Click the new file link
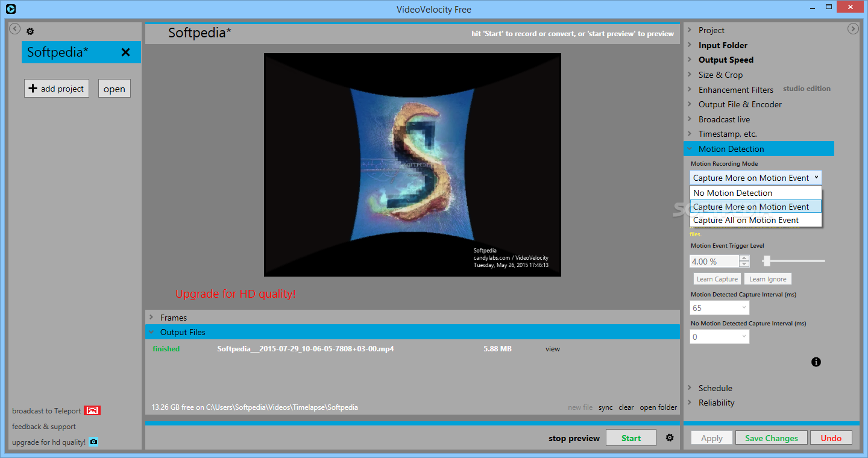This screenshot has width=868, height=458. pos(580,407)
